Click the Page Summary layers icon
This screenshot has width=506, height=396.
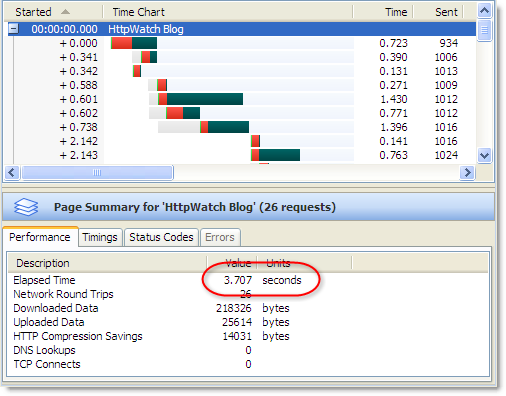[x=26, y=207]
